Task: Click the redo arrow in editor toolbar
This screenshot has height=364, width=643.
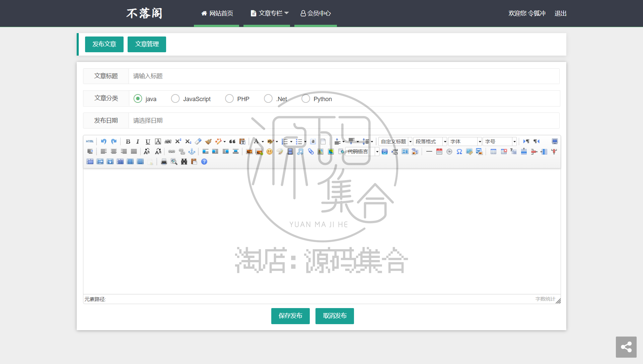Action: (x=114, y=142)
